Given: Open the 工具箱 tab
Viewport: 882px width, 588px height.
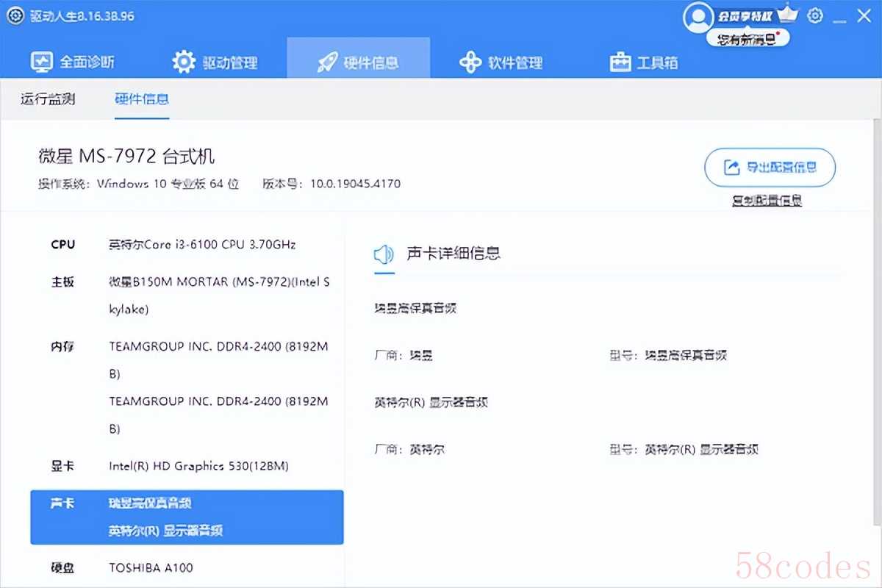Looking at the screenshot, I should point(644,62).
